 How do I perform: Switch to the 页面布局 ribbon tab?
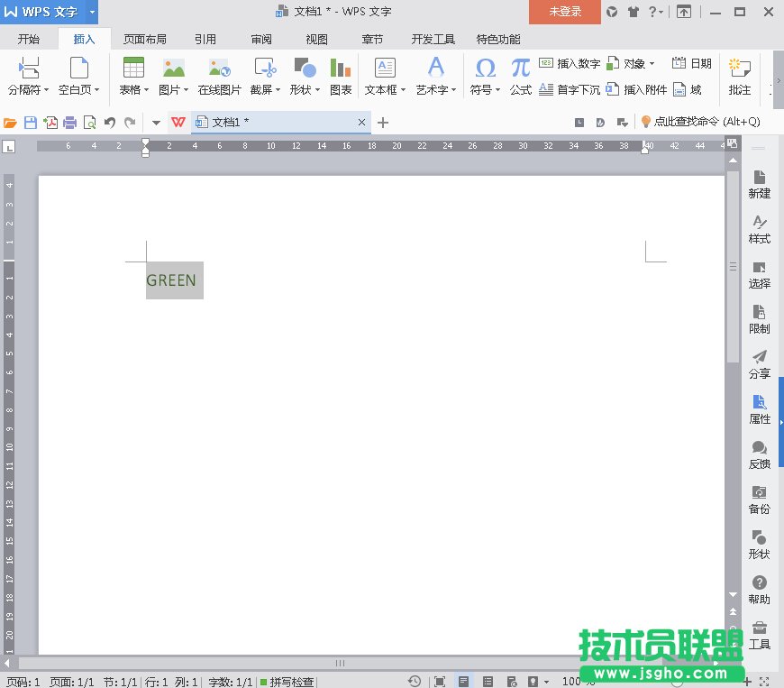[144, 40]
